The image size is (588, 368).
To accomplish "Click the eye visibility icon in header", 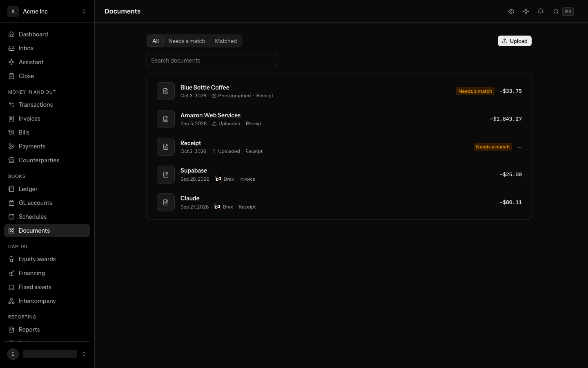I will click(511, 11).
